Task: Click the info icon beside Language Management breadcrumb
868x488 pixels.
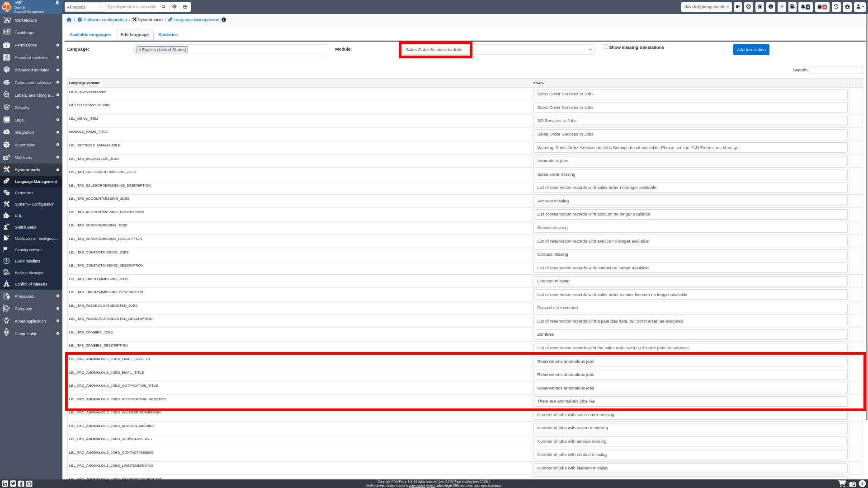Action: 224,20
